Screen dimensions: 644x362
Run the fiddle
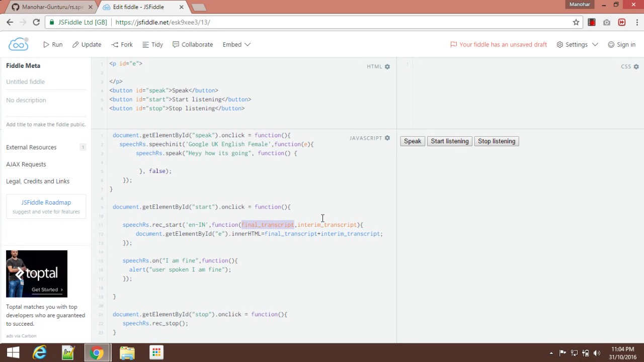click(53, 44)
